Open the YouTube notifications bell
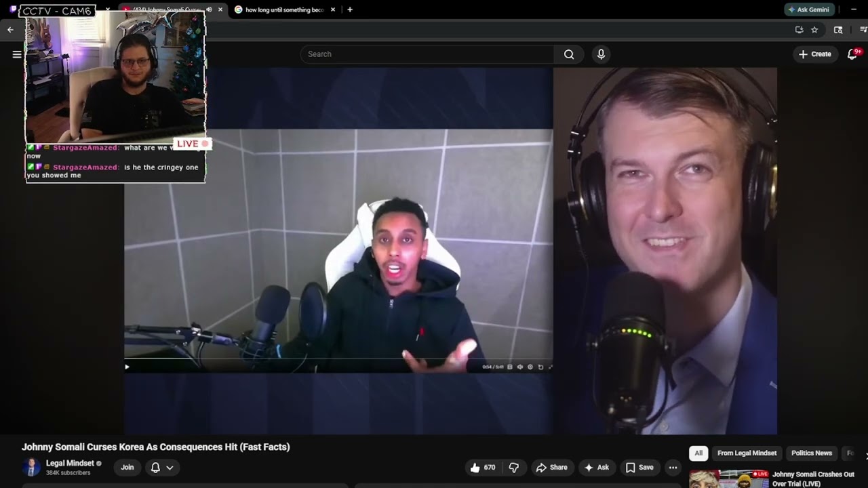868x488 pixels. click(852, 54)
